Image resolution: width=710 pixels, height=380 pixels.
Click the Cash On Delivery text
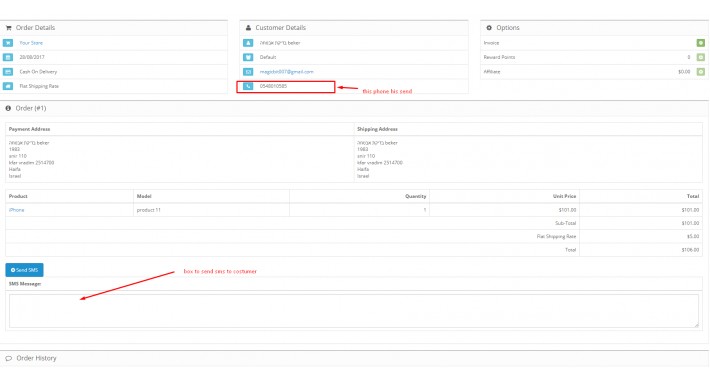coord(38,72)
